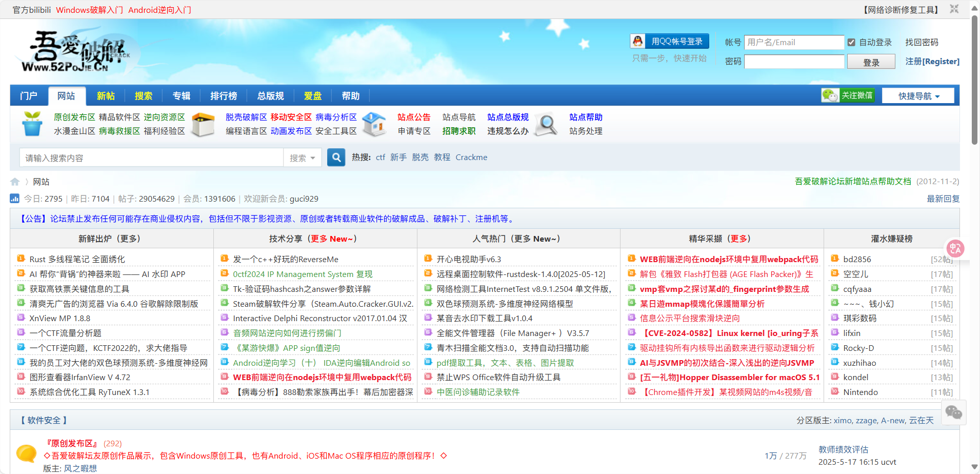
Task: Click the blue house category icon
Action: click(x=374, y=124)
